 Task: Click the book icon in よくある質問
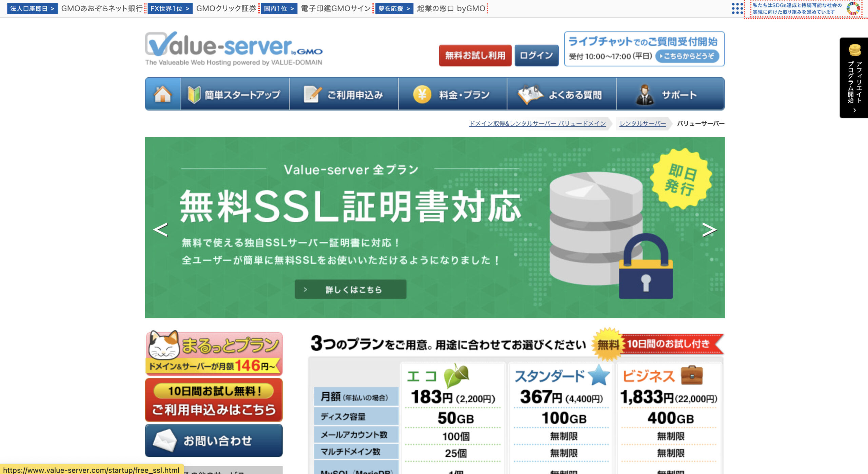click(530, 94)
